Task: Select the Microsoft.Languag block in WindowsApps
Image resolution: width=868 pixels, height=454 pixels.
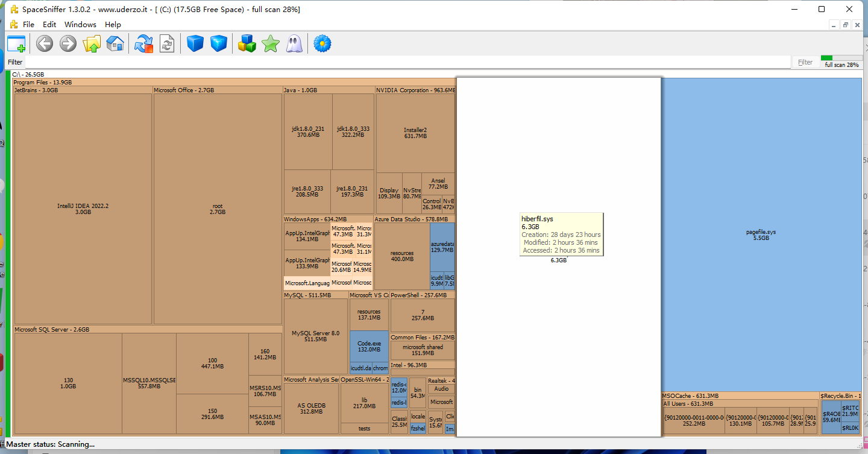Action: [x=307, y=283]
